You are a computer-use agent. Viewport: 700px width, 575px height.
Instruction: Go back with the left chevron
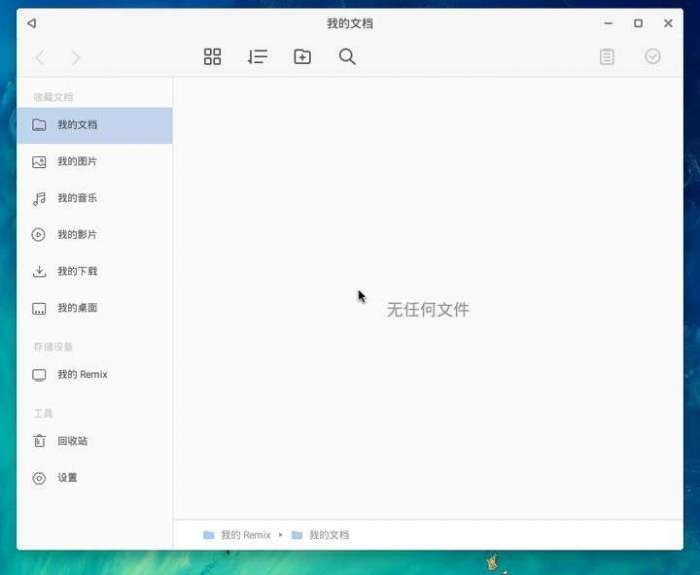click(x=40, y=58)
